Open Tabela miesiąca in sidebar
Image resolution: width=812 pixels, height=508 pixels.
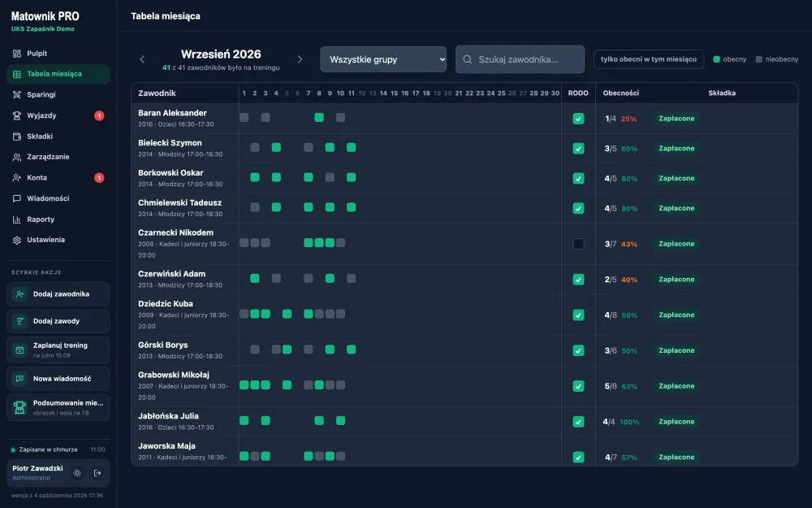[58, 74]
